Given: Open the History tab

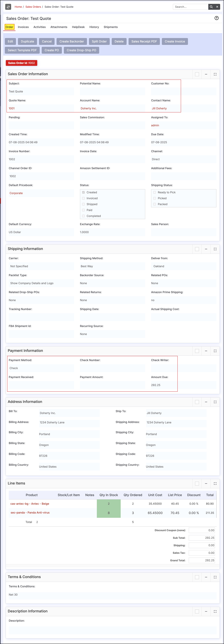Looking at the screenshot, I should click(x=94, y=27).
